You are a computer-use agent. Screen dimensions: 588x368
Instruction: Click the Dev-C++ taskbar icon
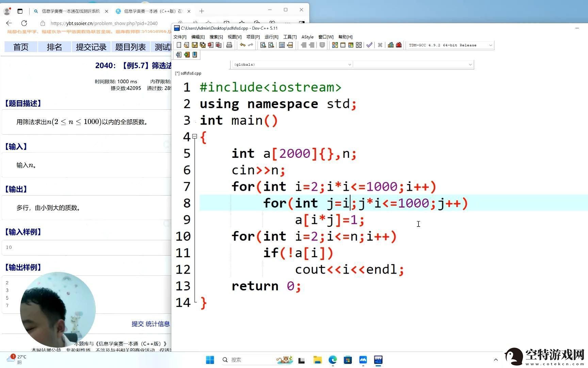[x=378, y=360]
